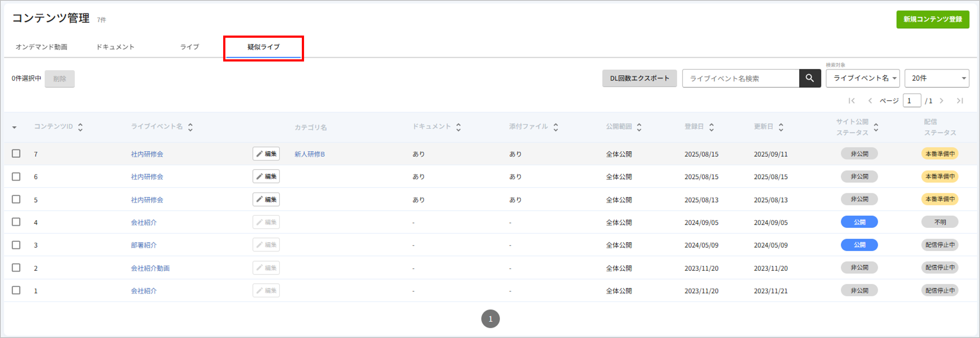Click 新規コンテンツ登録 button

point(932,19)
